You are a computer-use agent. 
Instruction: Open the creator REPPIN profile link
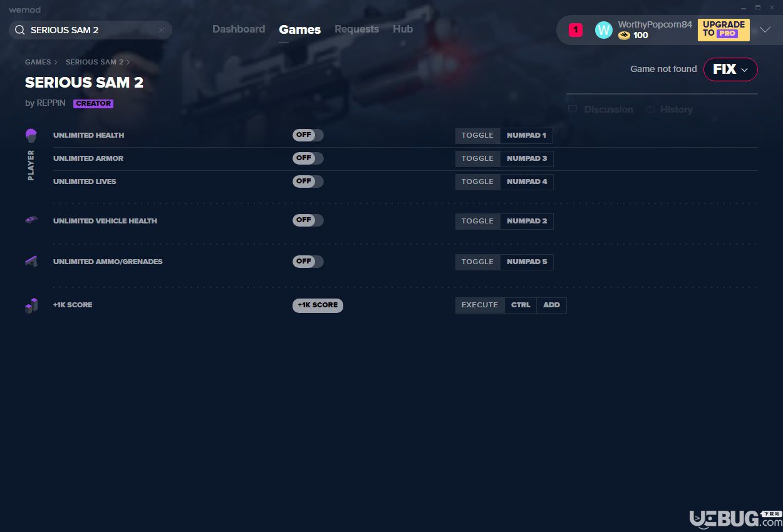(51, 103)
